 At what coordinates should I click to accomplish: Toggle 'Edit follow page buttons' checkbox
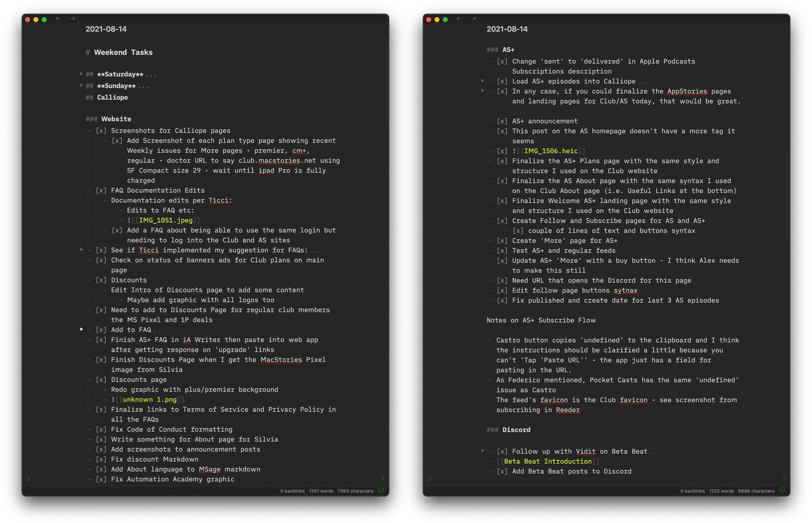502,290
